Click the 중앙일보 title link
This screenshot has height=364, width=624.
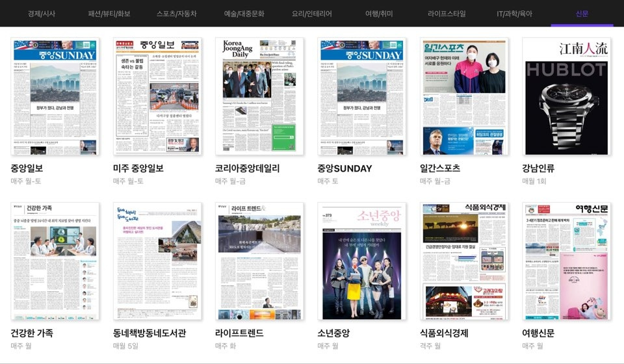tap(27, 168)
